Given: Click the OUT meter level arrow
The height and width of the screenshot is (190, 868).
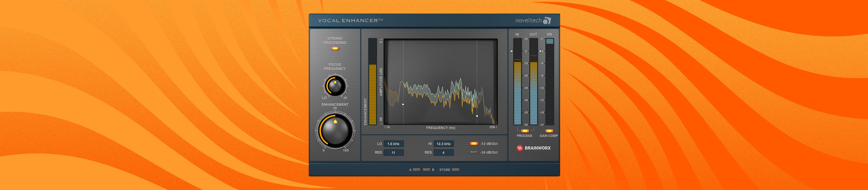Looking at the screenshot, I should (540, 51).
